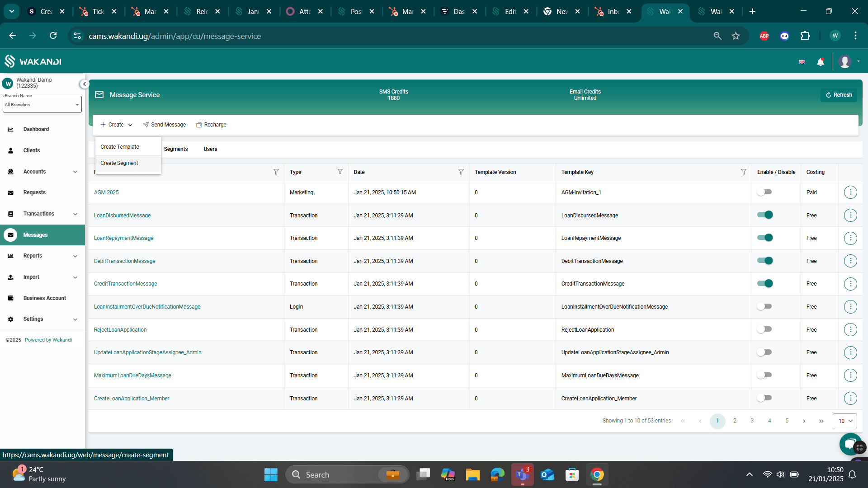Click the language flag icon

802,62
